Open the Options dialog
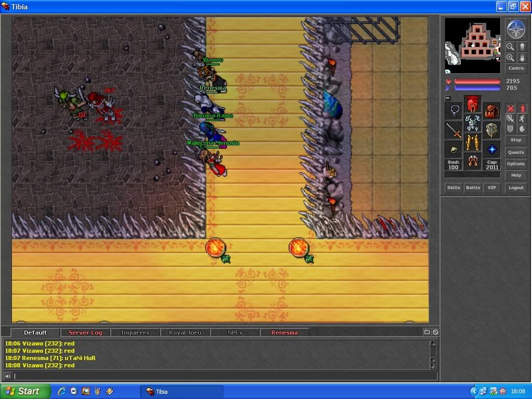This screenshot has height=399, width=532. point(516,164)
